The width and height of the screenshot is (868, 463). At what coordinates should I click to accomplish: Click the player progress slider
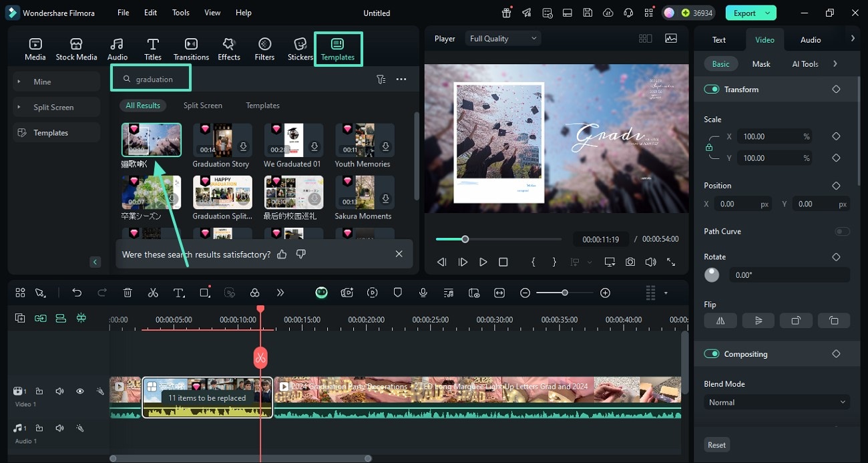498,239
